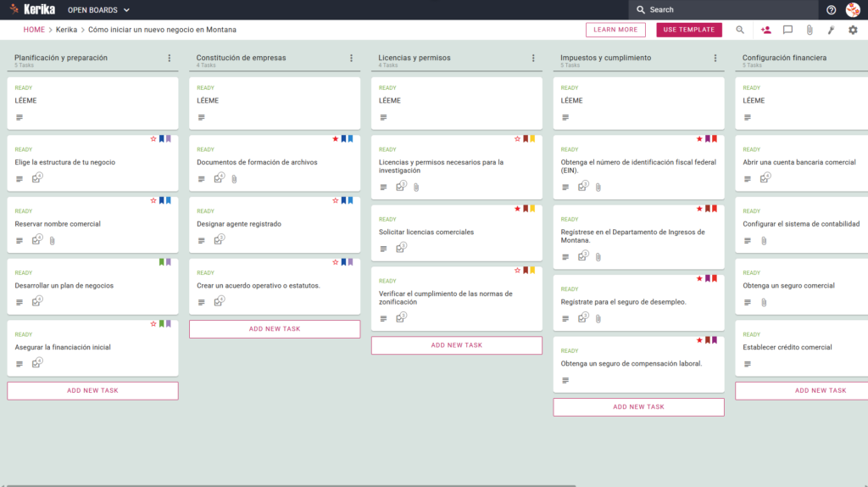This screenshot has width=868, height=487.
Task: Open checklist icon on 'Designar agente registrado'
Action: (x=219, y=239)
